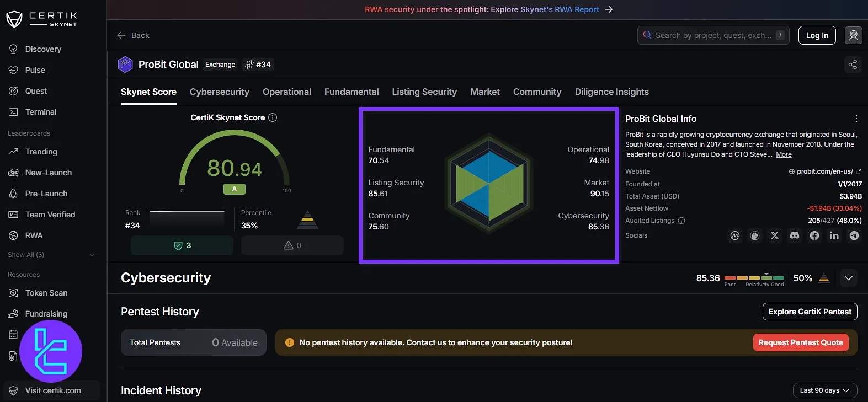View the New-Launch leaderboard
This screenshot has height=402, width=868.
tap(49, 173)
